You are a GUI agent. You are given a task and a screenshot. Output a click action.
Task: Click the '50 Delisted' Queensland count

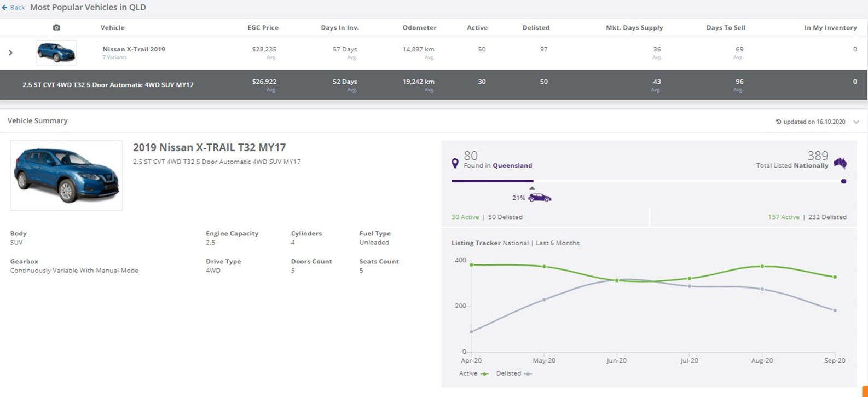[x=505, y=217]
